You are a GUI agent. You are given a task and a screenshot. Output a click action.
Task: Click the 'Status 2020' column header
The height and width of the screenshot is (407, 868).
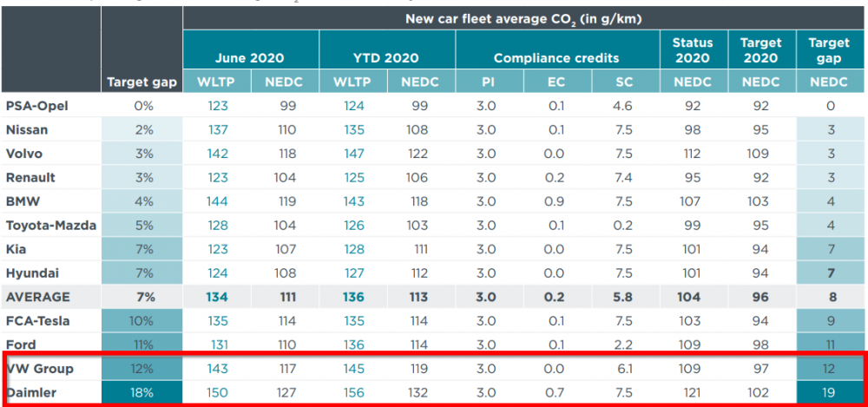tap(693, 50)
